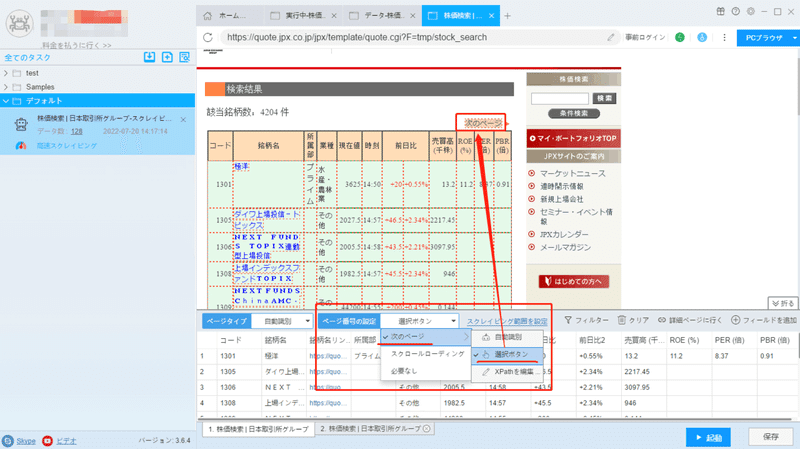Open the マーケットニュース link
This screenshot has width=800, height=449.
[572, 173]
